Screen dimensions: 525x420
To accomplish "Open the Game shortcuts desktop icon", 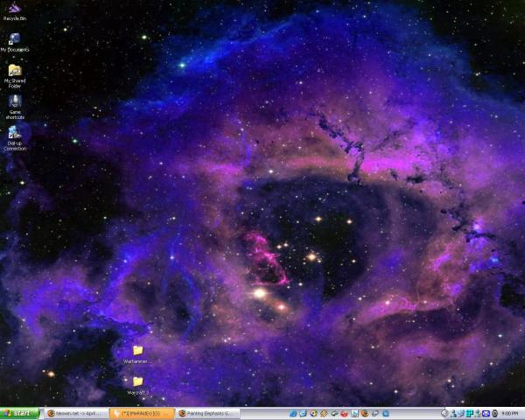I will (x=15, y=107).
